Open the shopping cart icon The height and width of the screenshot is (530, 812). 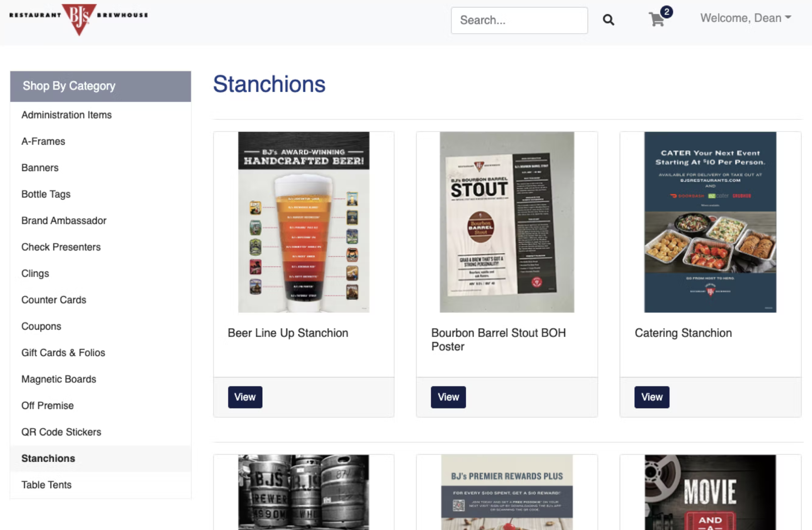pyautogui.click(x=657, y=19)
